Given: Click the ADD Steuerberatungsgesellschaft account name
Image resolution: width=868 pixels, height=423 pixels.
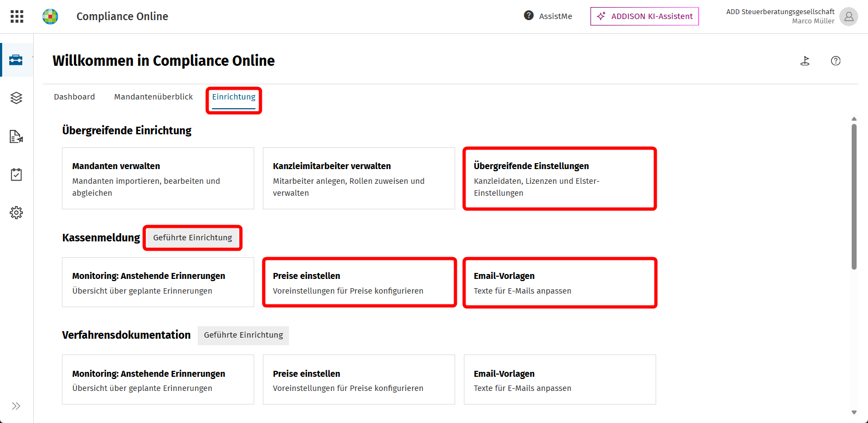Looking at the screenshot, I should coord(780,11).
